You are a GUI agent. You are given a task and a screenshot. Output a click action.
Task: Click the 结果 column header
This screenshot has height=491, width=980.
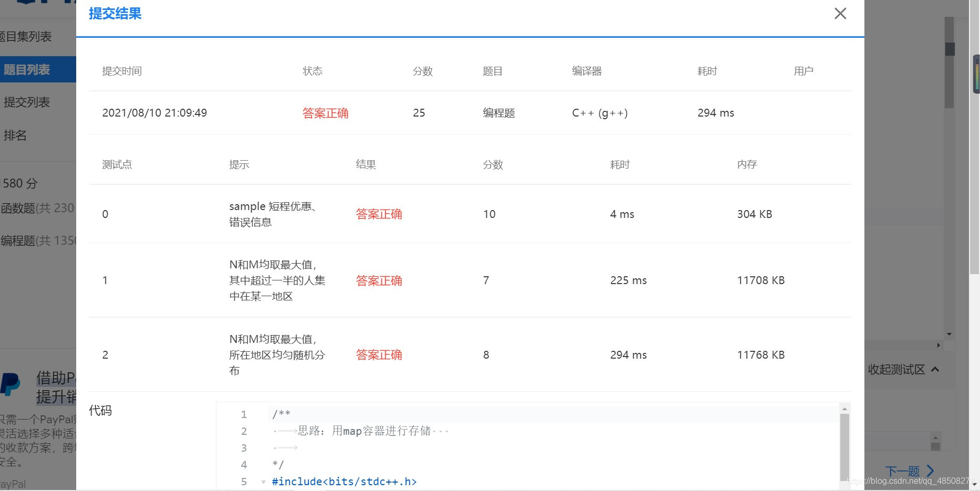[x=366, y=164]
